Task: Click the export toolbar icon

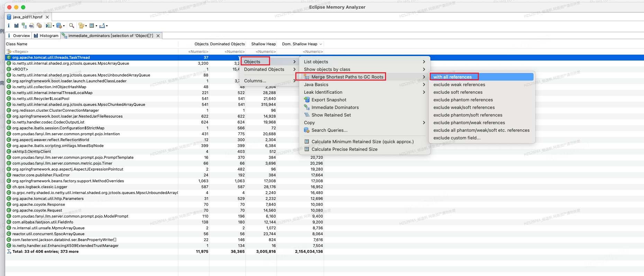Action: click(x=102, y=26)
